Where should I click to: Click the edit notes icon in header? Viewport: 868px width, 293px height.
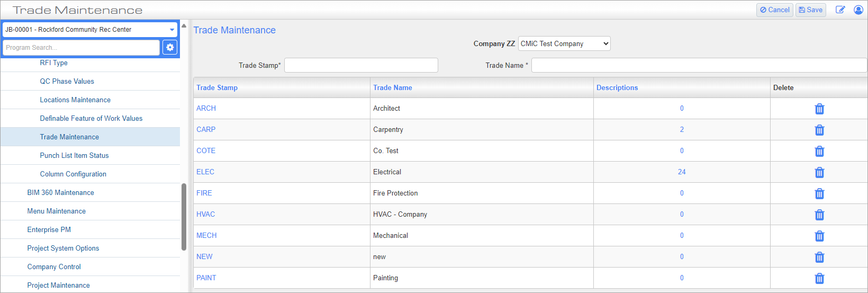click(840, 10)
